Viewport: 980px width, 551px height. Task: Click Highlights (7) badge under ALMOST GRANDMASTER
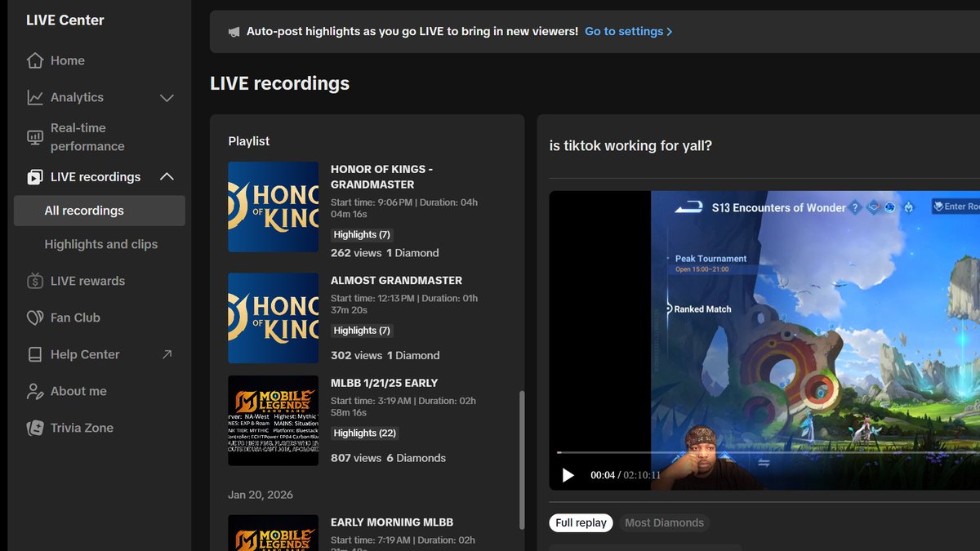coord(362,331)
